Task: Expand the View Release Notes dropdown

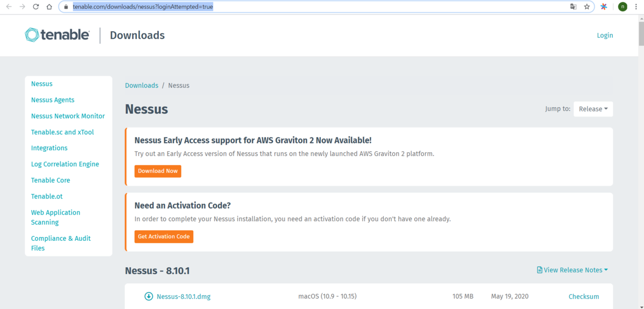Action: (572, 270)
